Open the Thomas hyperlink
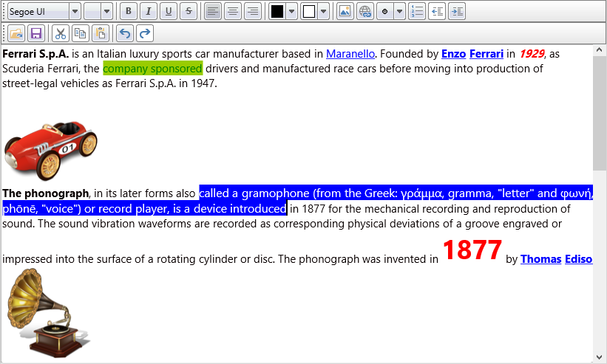This screenshot has width=607, height=364. (x=540, y=259)
